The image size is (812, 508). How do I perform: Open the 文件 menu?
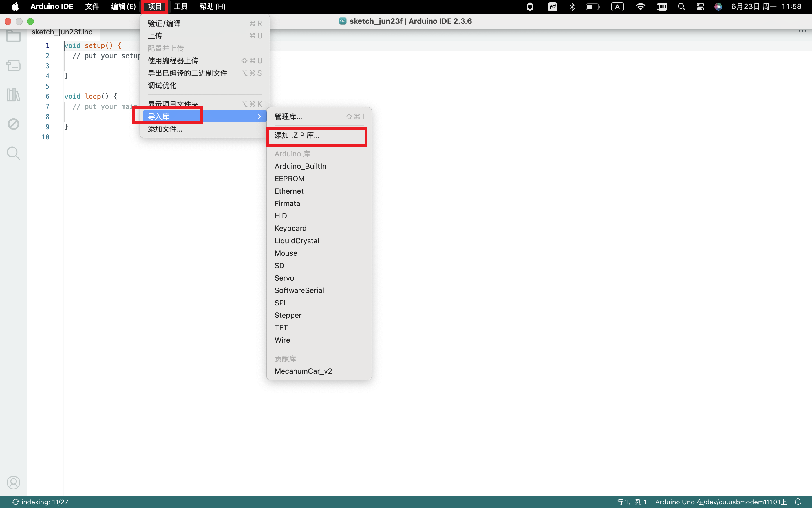click(92, 7)
